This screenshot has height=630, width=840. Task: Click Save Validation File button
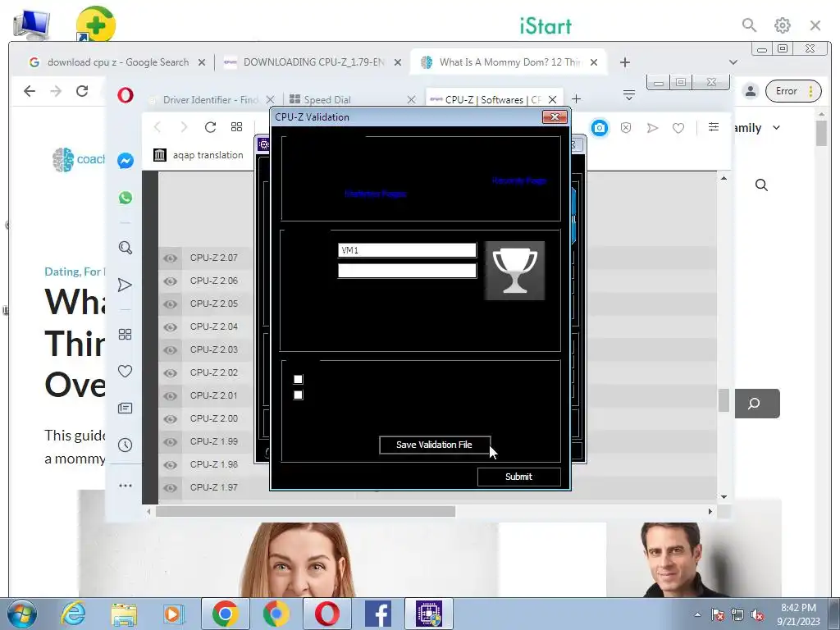click(435, 445)
